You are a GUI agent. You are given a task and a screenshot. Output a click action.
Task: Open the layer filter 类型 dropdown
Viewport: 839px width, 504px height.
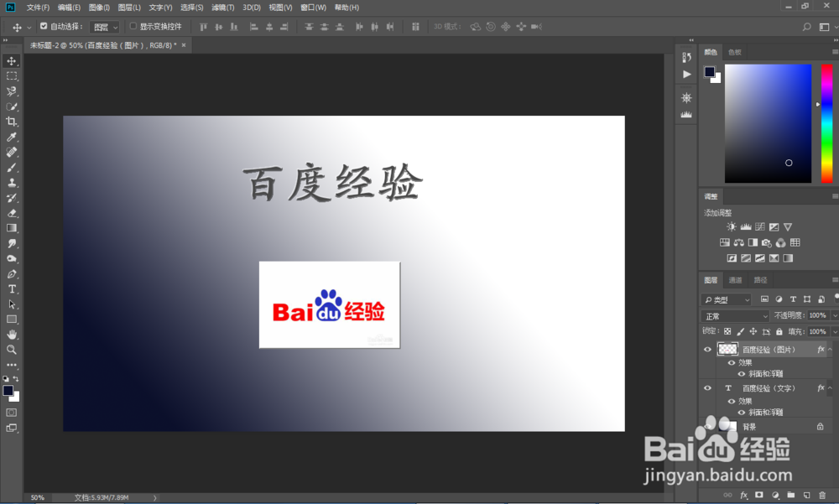coord(727,299)
